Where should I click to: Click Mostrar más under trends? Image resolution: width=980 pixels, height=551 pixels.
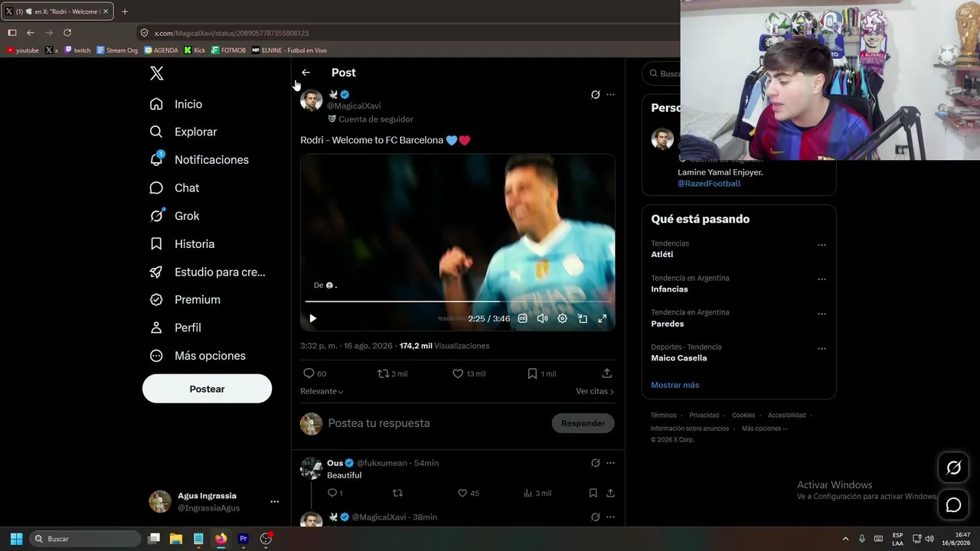pyautogui.click(x=675, y=385)
